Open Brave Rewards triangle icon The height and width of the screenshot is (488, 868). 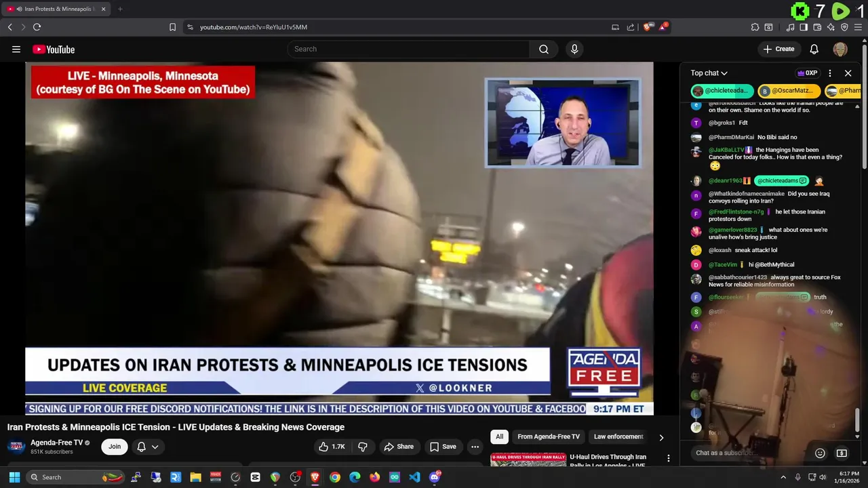point(664,27)
